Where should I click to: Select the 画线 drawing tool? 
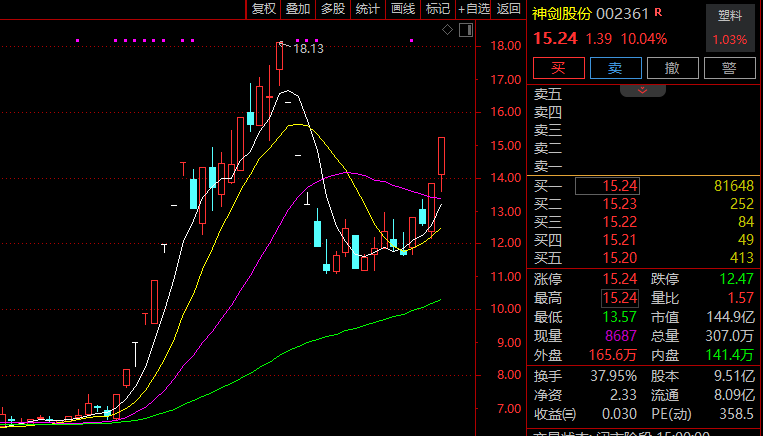click(402, 9)
